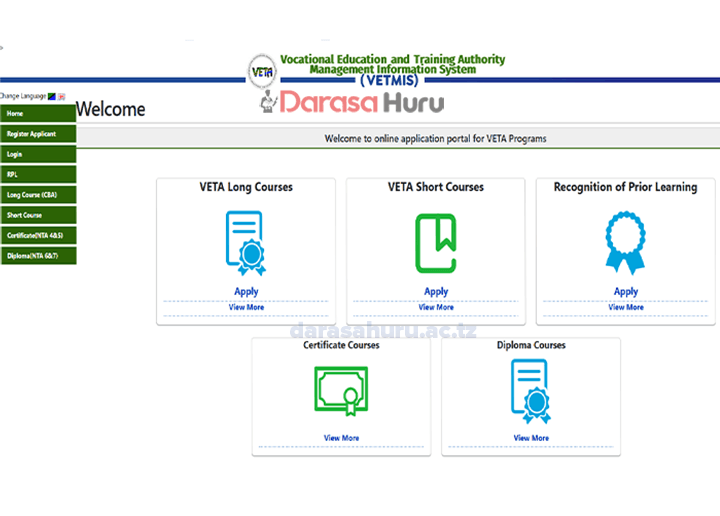Open the Home menu item
The width and height of the screenshot is (720, 516).
38,113
